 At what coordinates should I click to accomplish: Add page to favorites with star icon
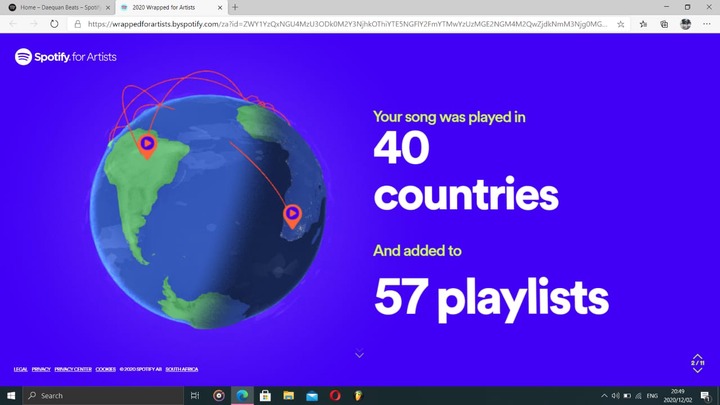(x=620, y=24)
